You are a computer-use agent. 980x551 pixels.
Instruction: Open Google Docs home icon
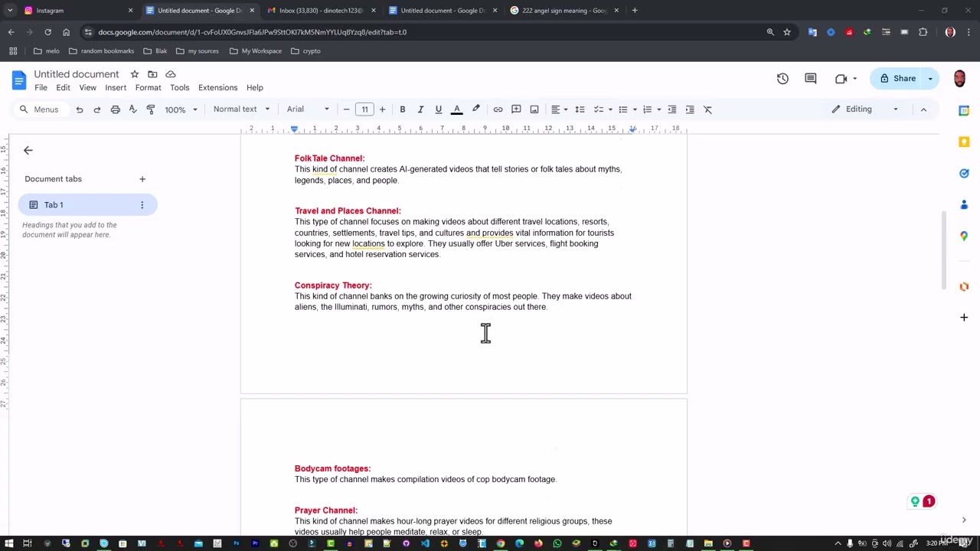pyautogui.click(x=19, y=80)
